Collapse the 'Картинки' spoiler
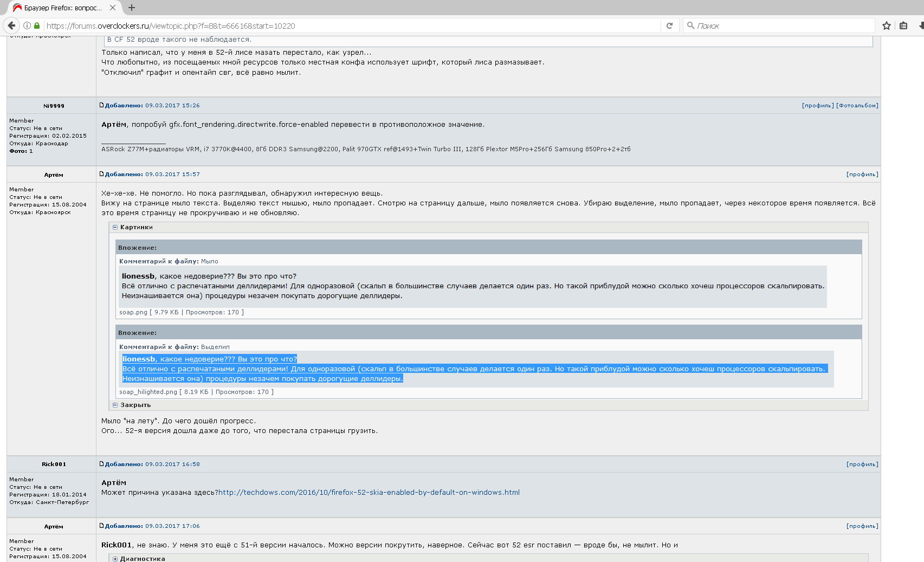This screenshot has height=562, width=924. [x=115, y=228]
